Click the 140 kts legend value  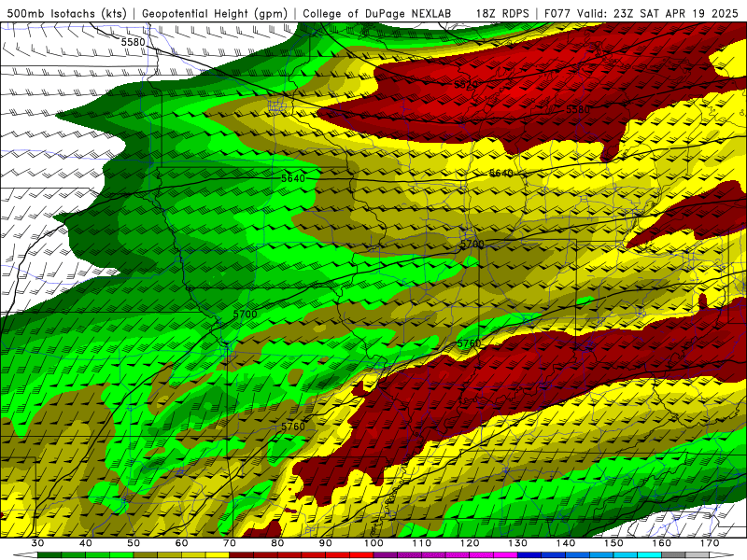click(566, 543)
